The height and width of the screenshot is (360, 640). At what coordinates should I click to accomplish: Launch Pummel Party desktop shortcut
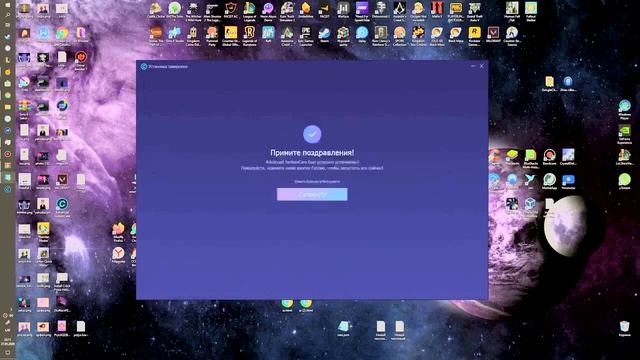tap(212, 36)
